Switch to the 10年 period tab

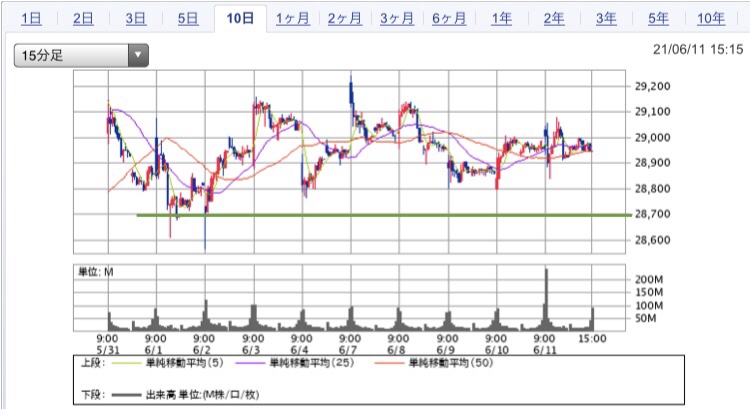pos(711,19)
